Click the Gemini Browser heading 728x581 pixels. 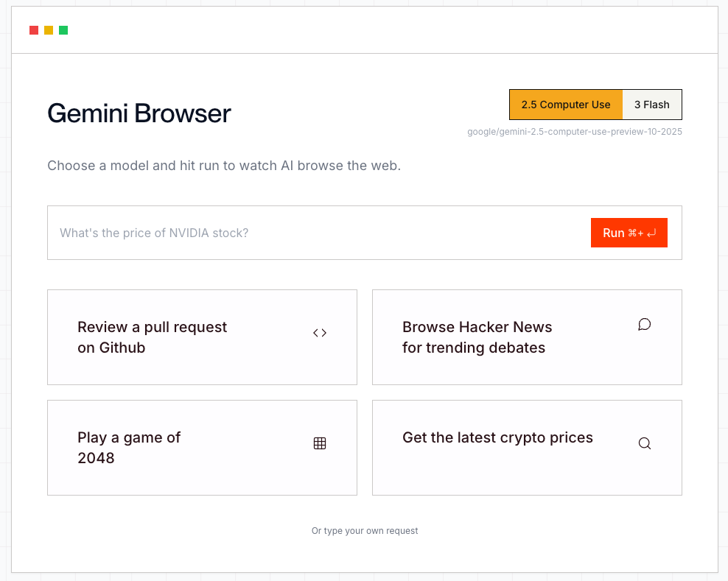click(x=139, y=113)
